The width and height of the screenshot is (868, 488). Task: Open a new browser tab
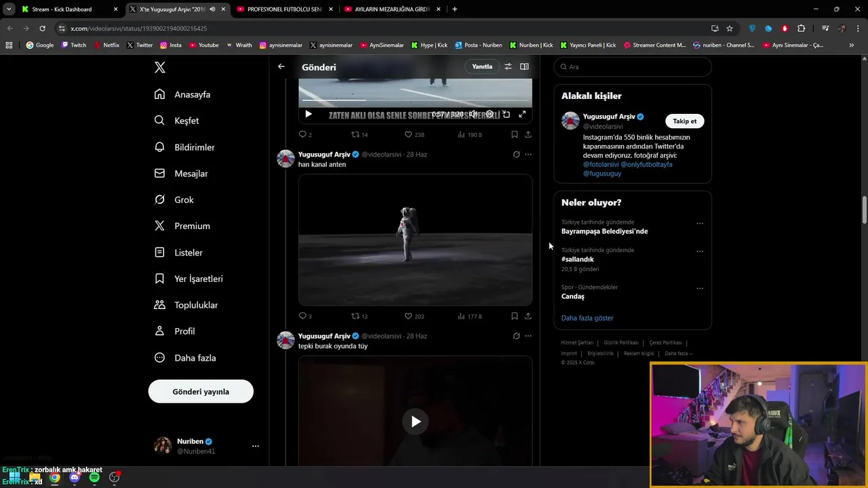[454, 9]
